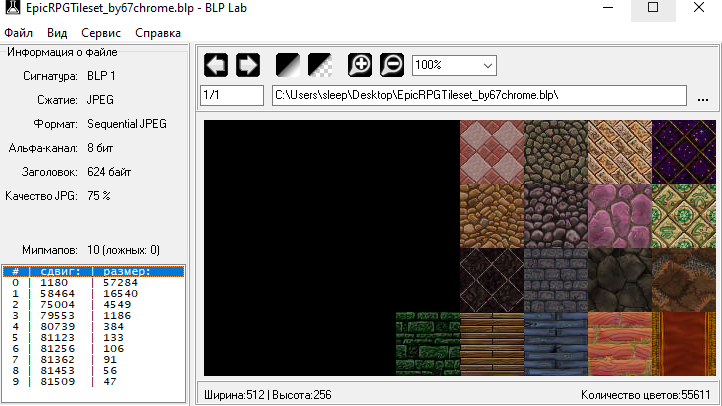Maximize the BLP Lab window
Screen dimensions: 722x406
(653, 8)
